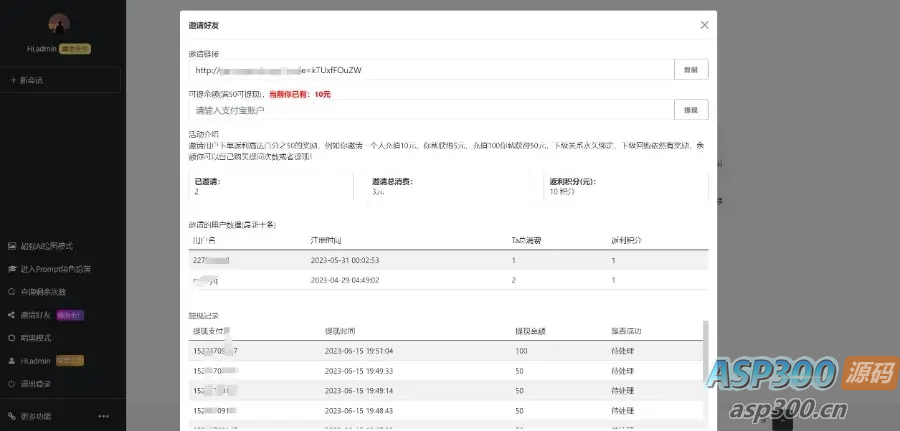This screenshot has height=431, width=900.
Task: Click the purple badge next to 邀请好友
Action: coord(70,315)
